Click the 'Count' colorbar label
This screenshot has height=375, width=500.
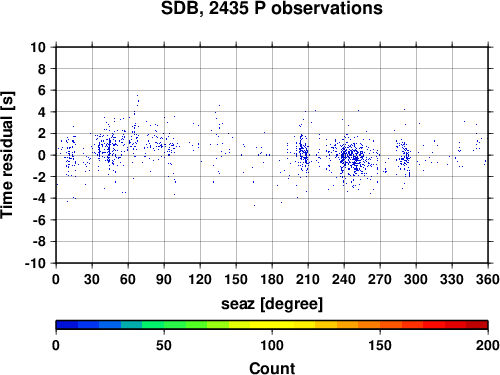pos(272,368)
